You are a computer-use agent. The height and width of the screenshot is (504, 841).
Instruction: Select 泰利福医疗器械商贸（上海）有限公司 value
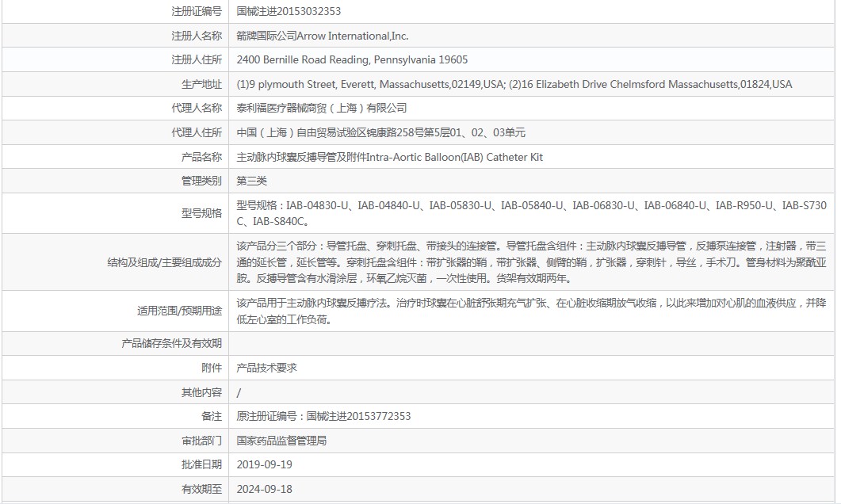(321, 109)
